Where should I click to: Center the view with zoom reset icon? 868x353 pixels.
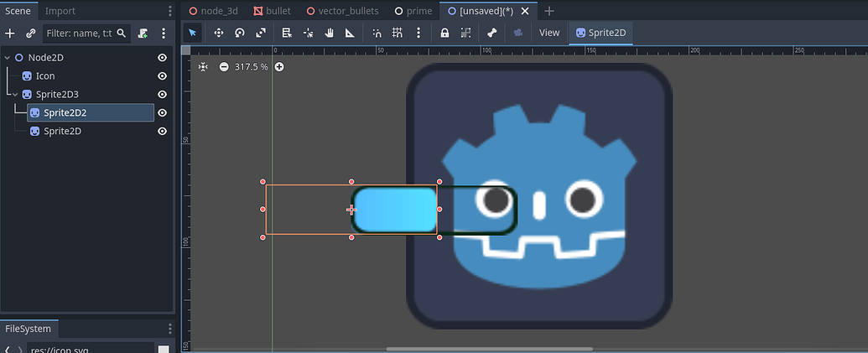(x=203, y=67)
